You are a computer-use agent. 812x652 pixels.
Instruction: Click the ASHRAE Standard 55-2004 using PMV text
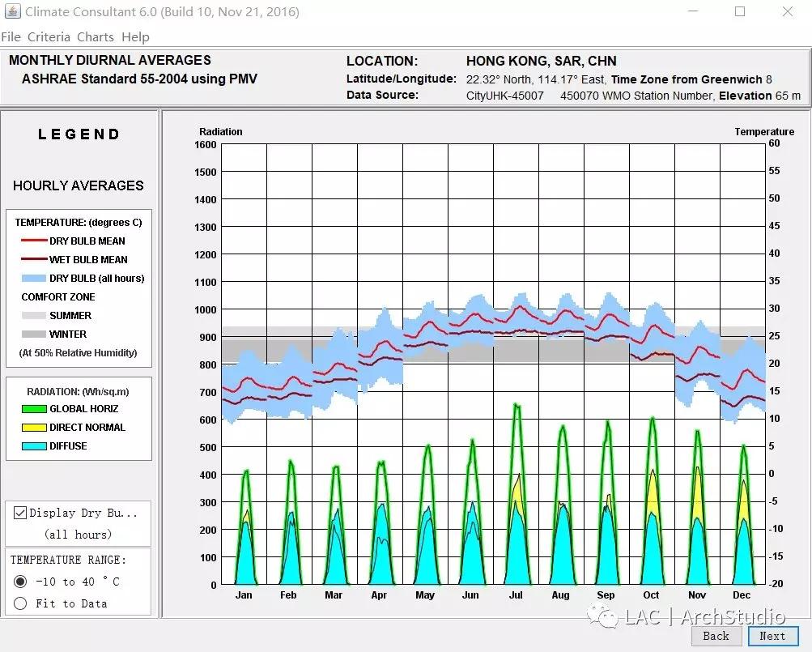point(139,79)
